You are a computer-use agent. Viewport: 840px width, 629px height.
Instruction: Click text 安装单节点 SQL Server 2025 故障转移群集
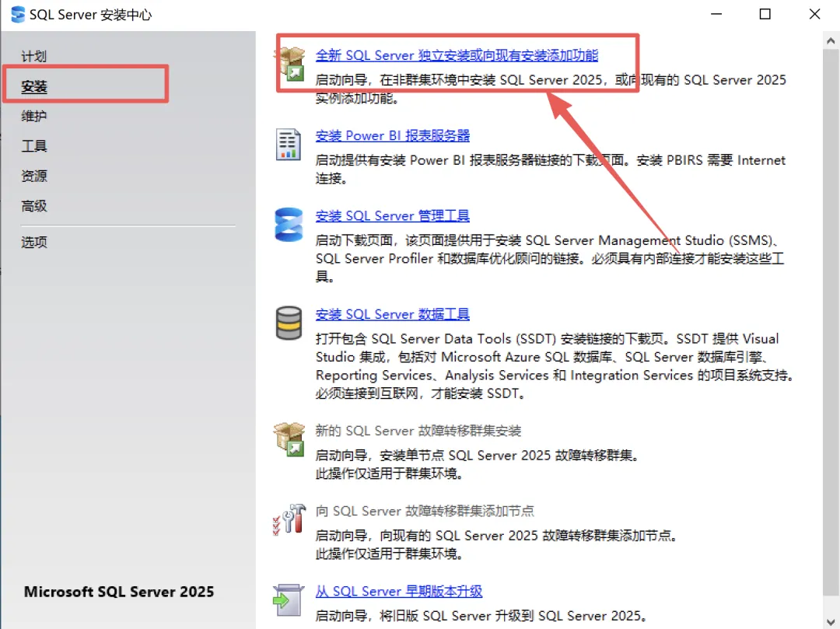pos(510,456)
